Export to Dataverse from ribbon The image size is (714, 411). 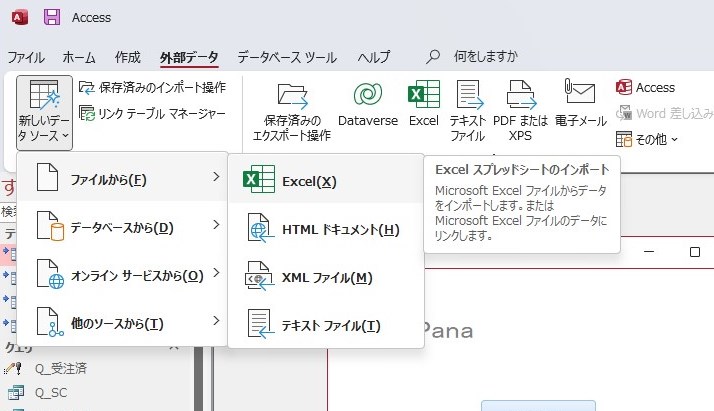coord(368,105)
